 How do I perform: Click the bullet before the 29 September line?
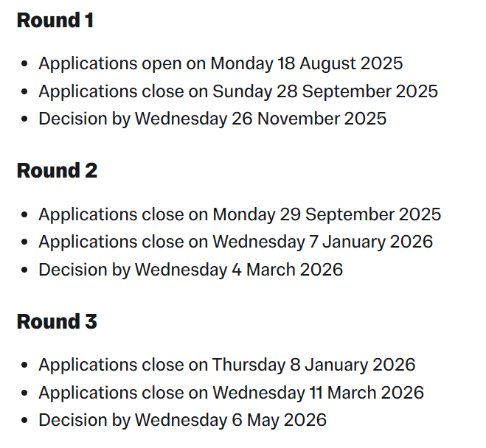pyautogui.click(x=24, y=215)
